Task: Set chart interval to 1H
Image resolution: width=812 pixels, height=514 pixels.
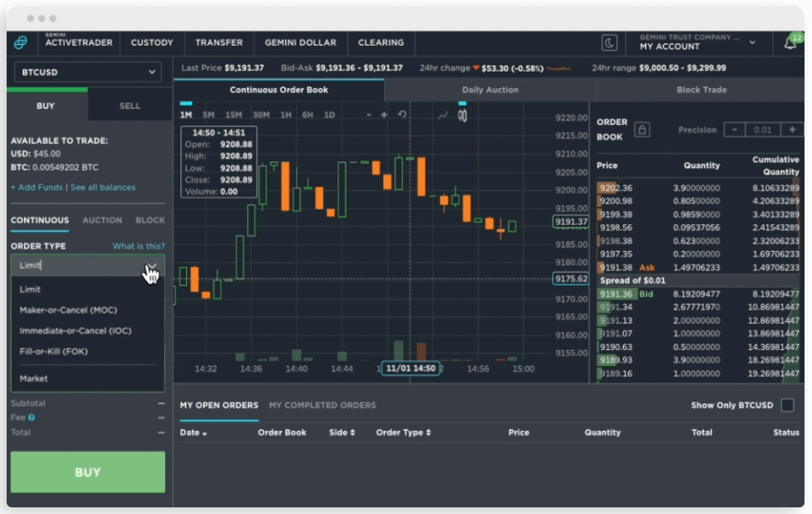Action: point(286,115)
